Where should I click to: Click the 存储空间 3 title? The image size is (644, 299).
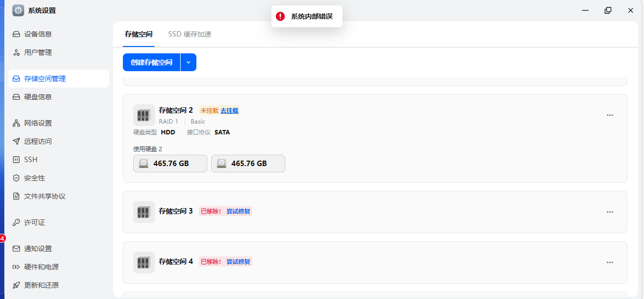click(x=176, y=211)
